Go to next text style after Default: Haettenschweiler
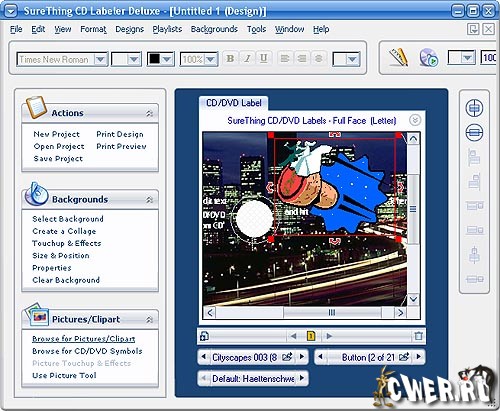This screenshot has width=500, height=411. point(302,378)
